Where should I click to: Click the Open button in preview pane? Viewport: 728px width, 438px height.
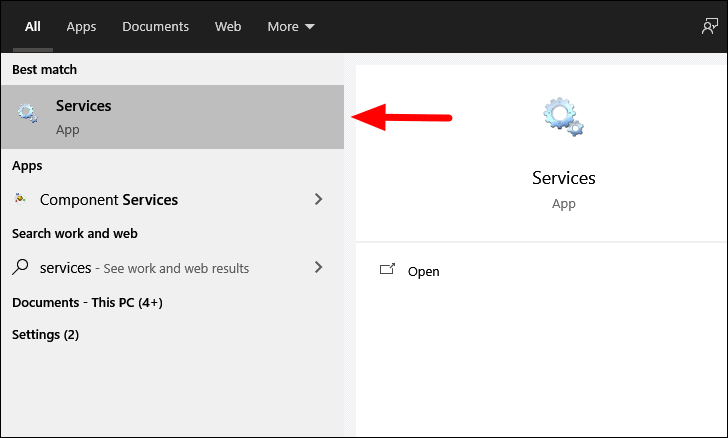(x=409, y=271)
